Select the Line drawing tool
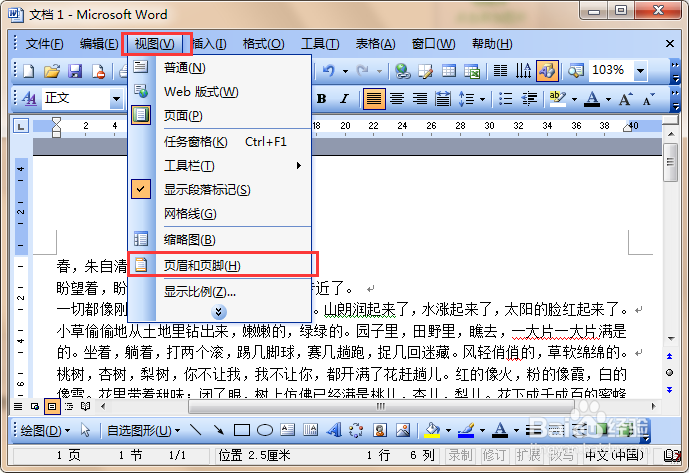Viewport: 689px width, 473px height. [x=195, y=430]
